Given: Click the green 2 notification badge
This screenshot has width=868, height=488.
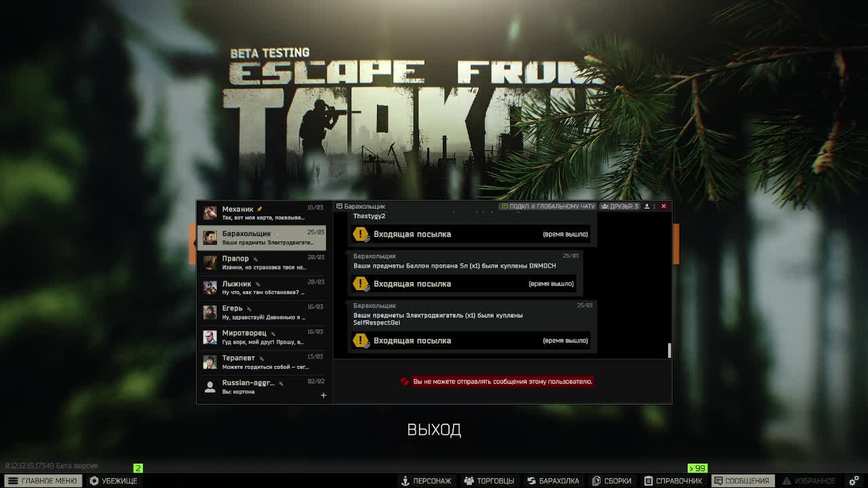Looking at the screenshot, I should point(138,468).
